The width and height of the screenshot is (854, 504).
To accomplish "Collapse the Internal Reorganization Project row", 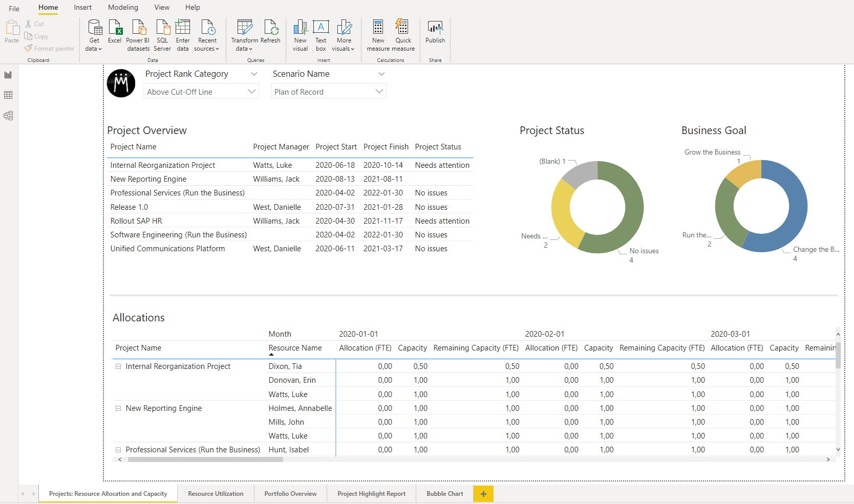I will [x=118, y=366].
